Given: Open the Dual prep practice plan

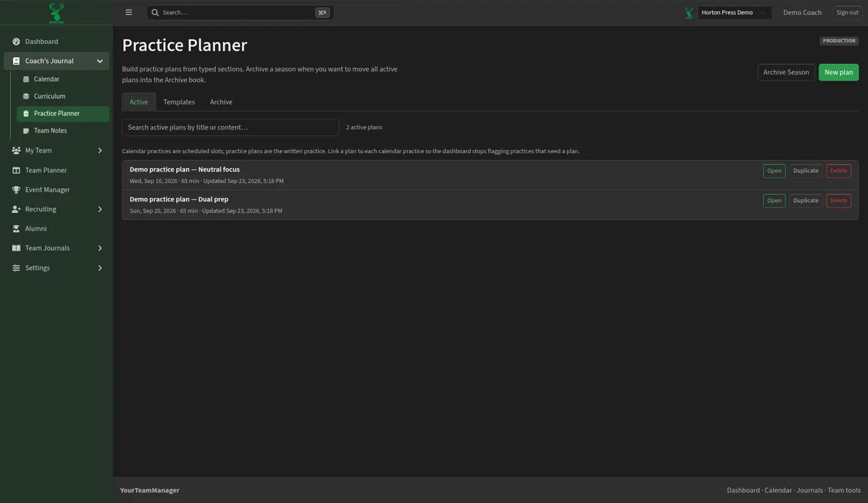Looking at the screenshot, I should coord(774,201).
